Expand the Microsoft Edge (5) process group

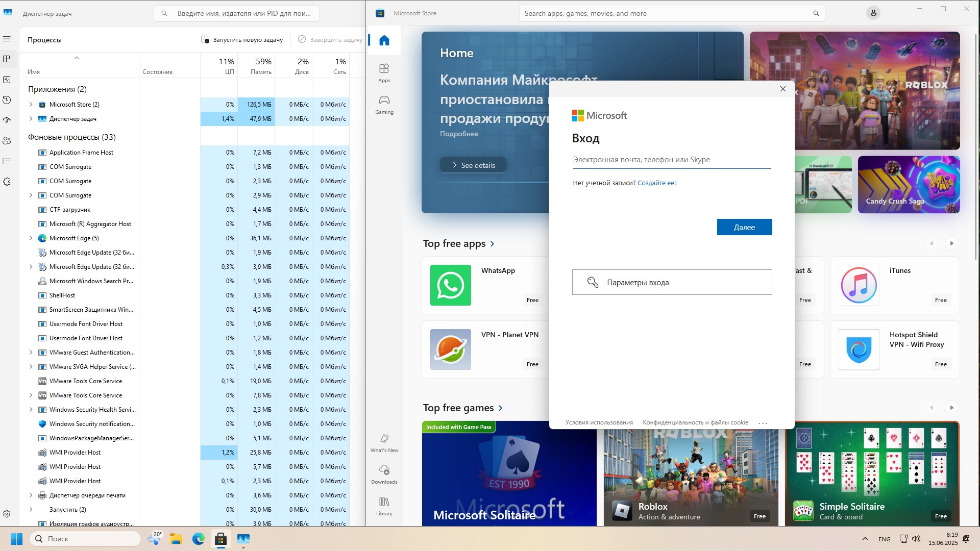(31, 238)
